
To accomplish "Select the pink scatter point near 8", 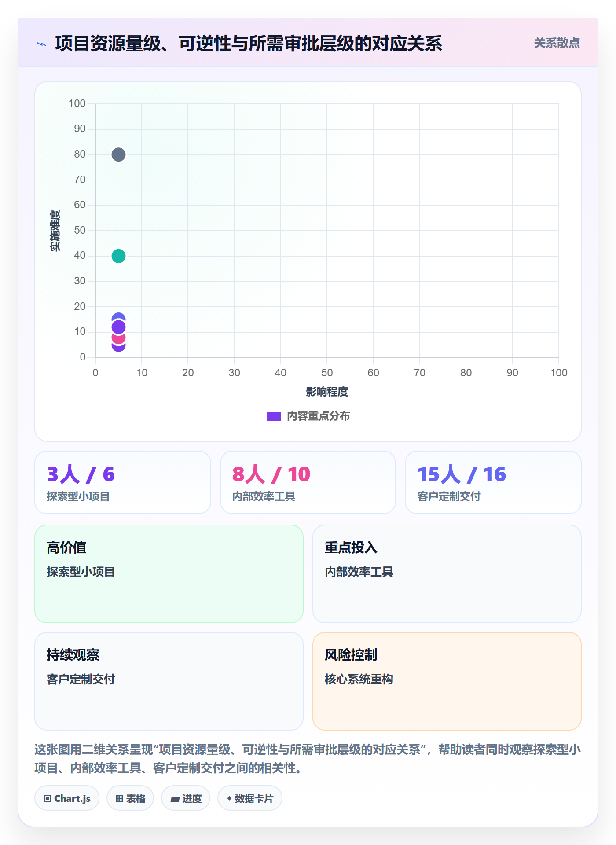I will tap(118, 339).
